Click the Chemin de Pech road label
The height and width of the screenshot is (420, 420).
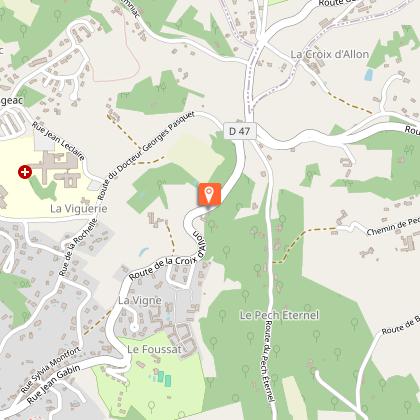393,227
